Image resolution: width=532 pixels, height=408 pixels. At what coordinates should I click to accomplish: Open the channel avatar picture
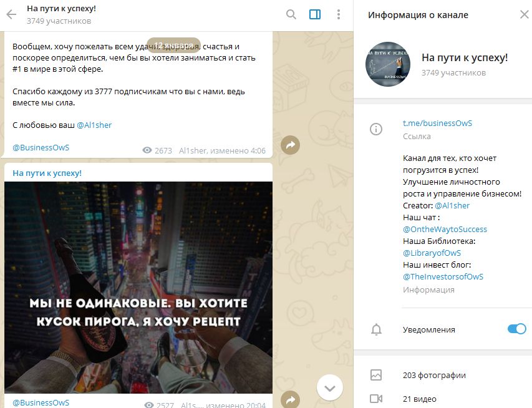388,64
